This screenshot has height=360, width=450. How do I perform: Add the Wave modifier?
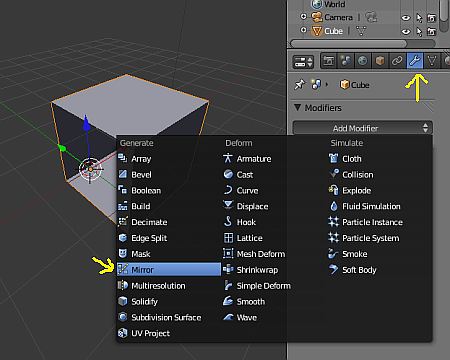tap(273, 317)
